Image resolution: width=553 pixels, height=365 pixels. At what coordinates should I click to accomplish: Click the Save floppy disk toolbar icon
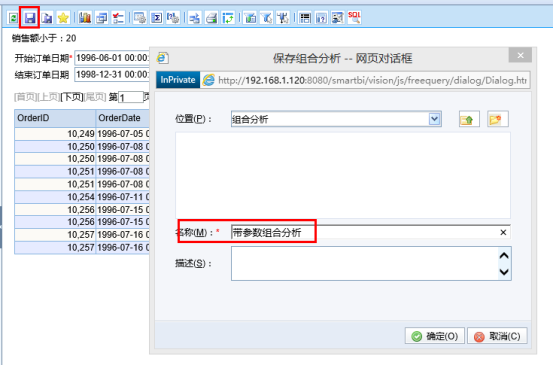(30, 18)
